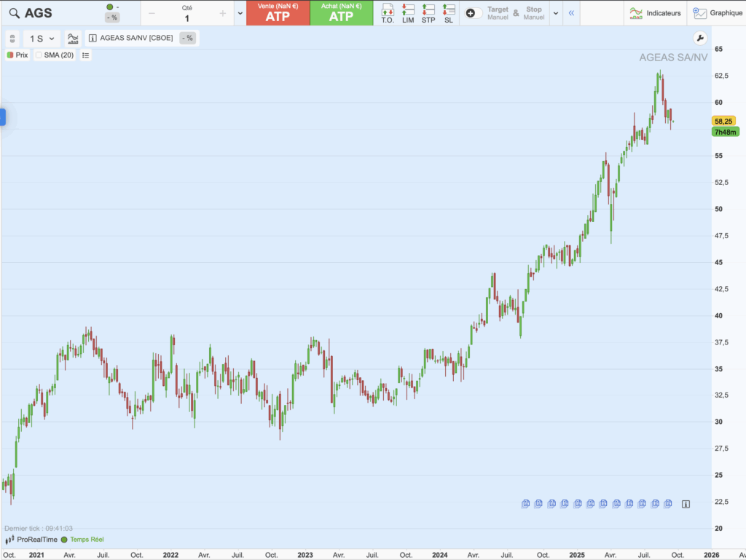Expand the order options chevron near Stop Manuel

coord(555,12)
